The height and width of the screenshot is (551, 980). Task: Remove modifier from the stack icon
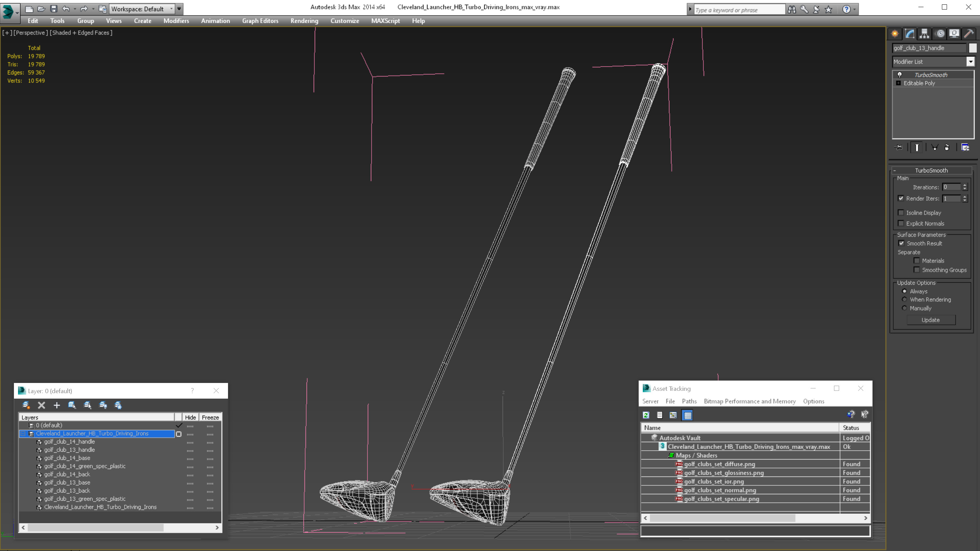click(x=947, y=147)
